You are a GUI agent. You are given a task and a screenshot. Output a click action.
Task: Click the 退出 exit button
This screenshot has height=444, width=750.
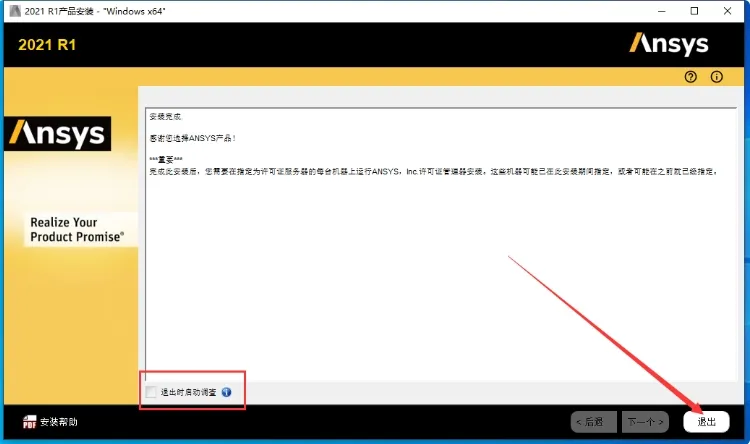706,422
